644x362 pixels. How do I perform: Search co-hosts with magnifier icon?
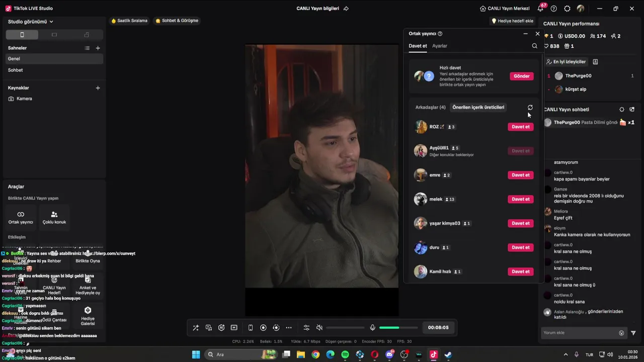click(x=534, y=46)
